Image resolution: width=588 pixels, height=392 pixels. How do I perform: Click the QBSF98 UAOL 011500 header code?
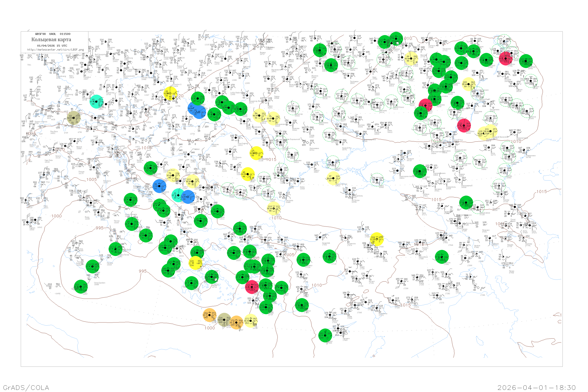53,34
